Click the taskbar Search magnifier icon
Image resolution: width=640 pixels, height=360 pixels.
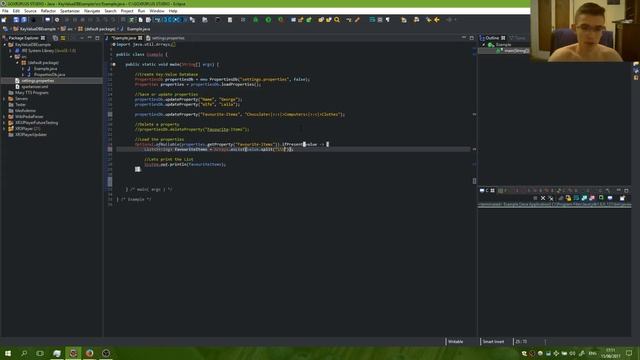click(24, 353)
